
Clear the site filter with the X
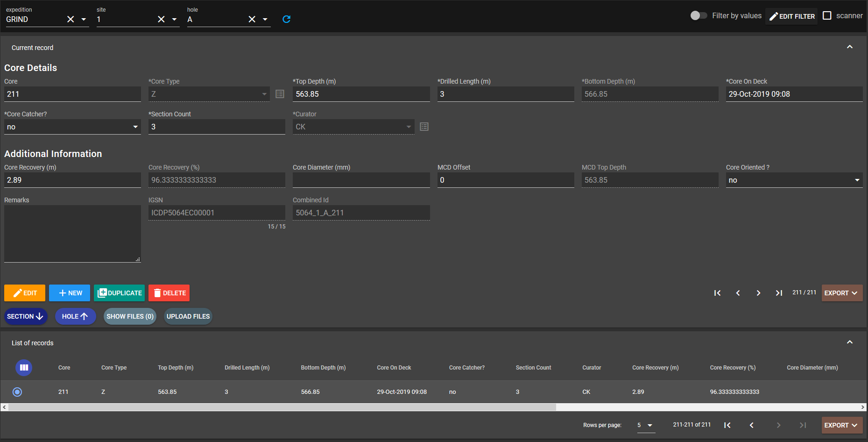(161, 19)
